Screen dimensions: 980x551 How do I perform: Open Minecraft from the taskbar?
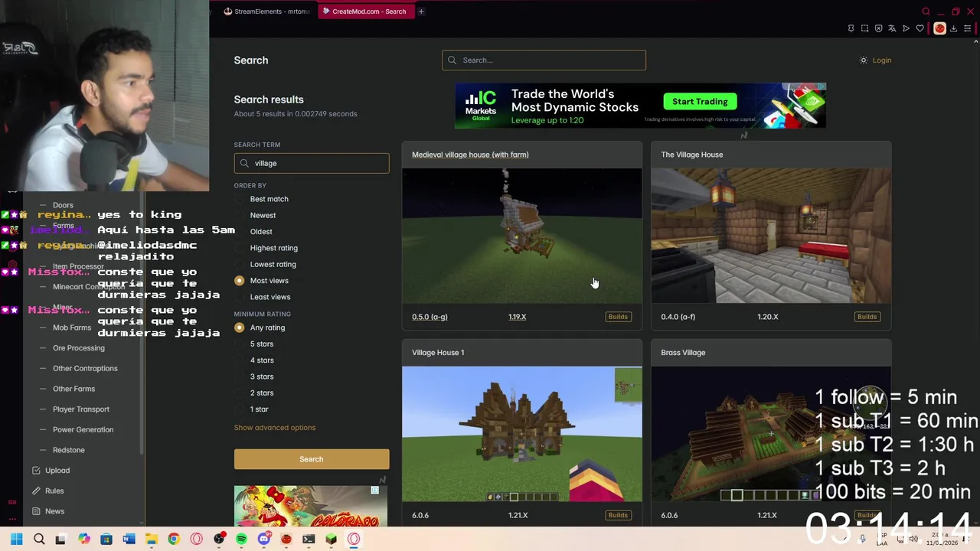331,539
